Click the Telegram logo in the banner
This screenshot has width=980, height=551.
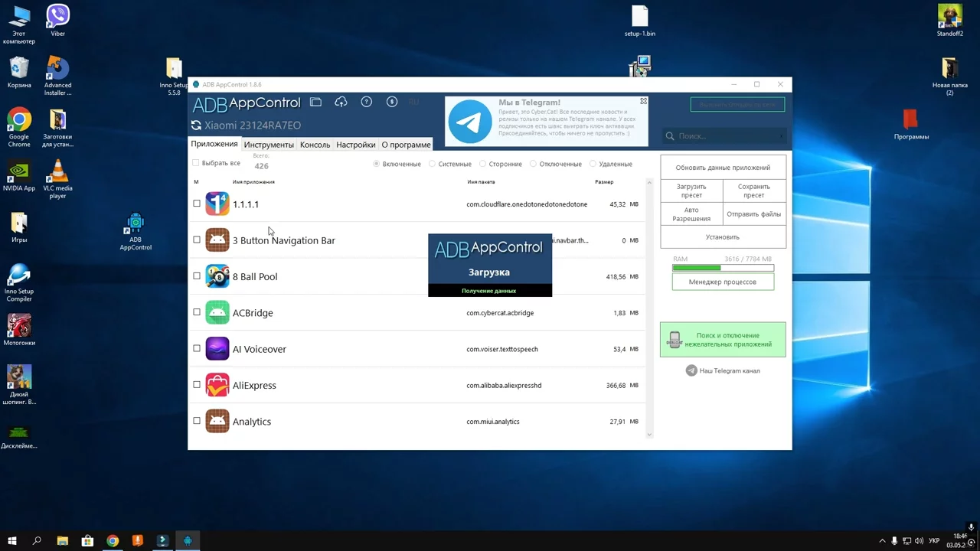tap(469, 122)
